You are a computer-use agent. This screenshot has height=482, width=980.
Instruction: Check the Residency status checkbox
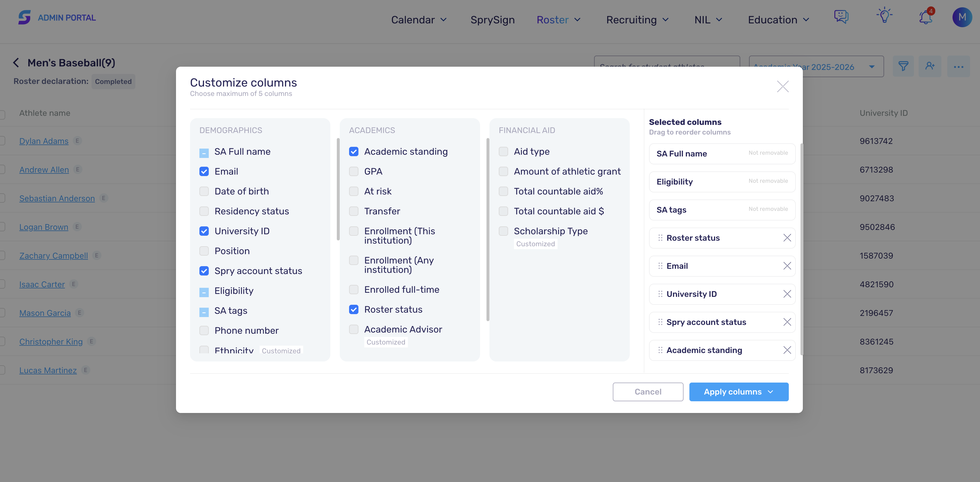click(204, 211)
